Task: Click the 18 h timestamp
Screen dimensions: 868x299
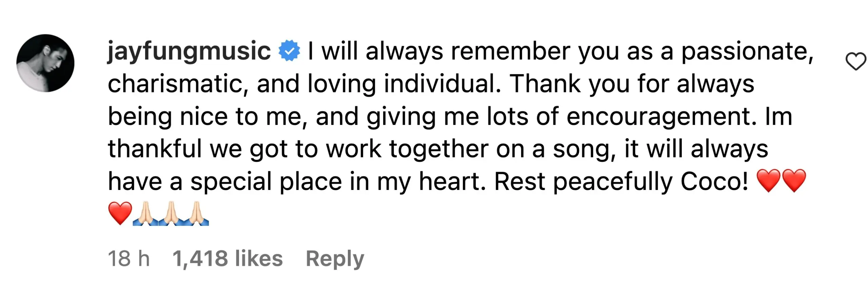Action: 129,259
